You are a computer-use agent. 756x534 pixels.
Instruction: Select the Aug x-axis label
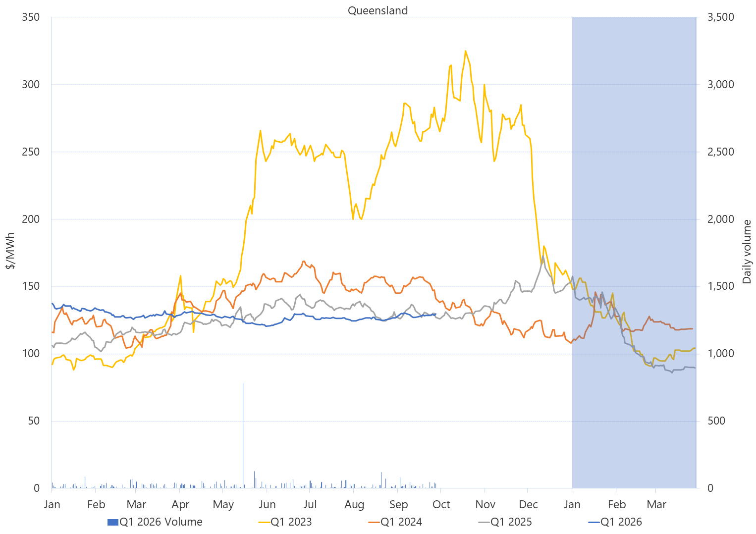click(354, 504)
